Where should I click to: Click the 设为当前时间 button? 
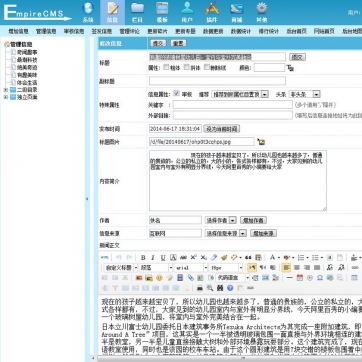(x=222, y=129)
